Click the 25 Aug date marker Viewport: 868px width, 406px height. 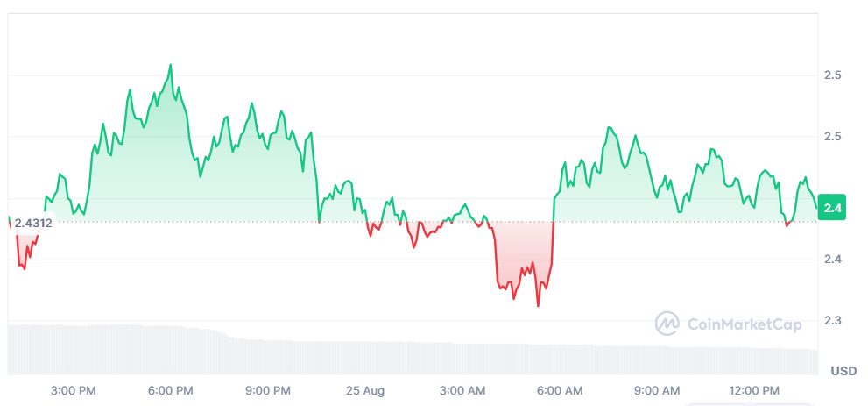(x=365, y=391)
